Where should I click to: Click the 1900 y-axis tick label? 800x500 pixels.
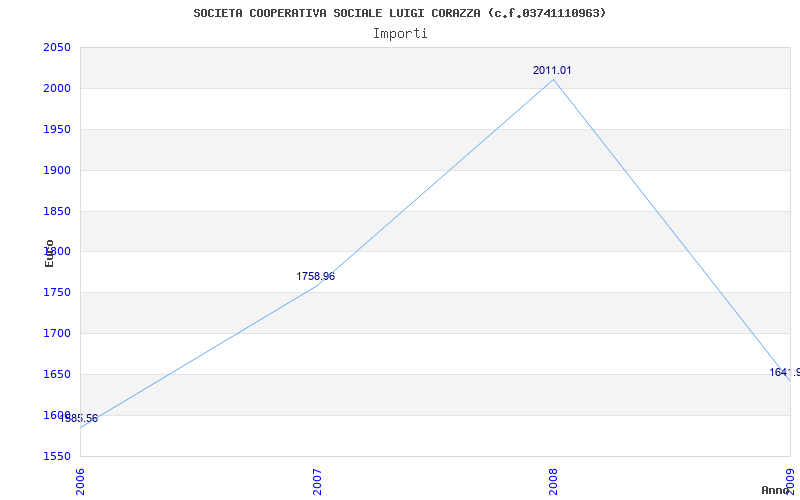(57, 170)
